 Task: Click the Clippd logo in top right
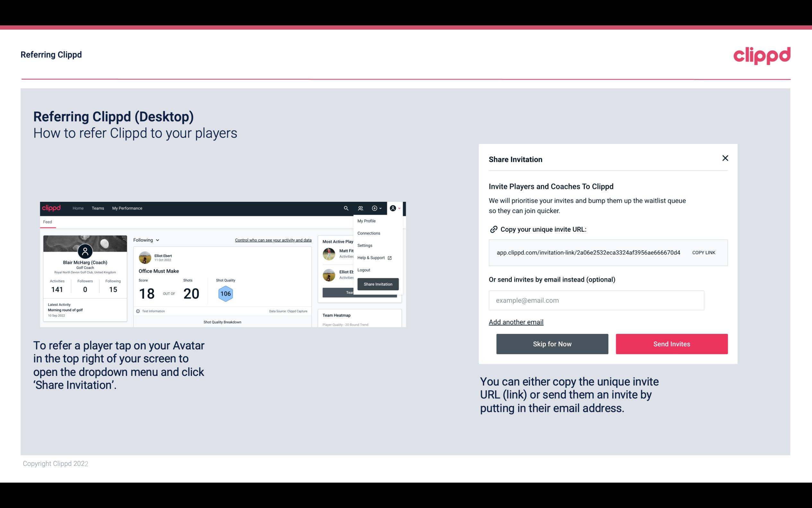762,56
